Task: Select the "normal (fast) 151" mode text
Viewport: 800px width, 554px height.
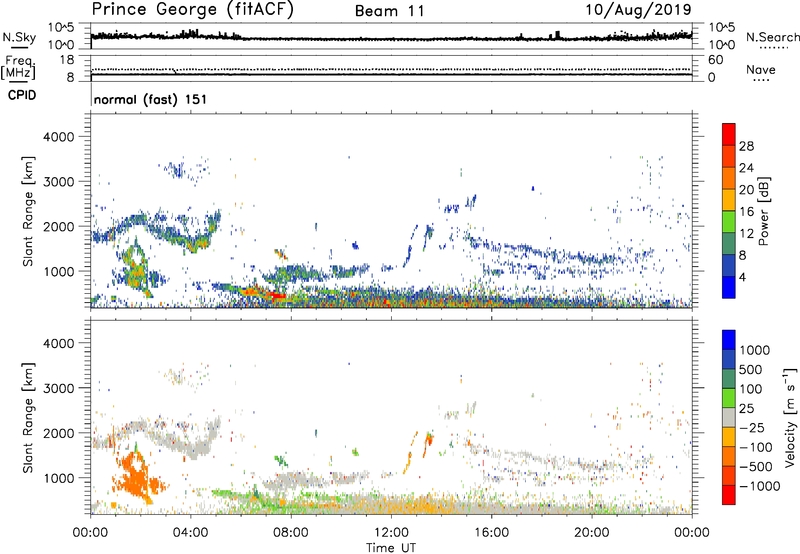Action: (x=151, y=99)
